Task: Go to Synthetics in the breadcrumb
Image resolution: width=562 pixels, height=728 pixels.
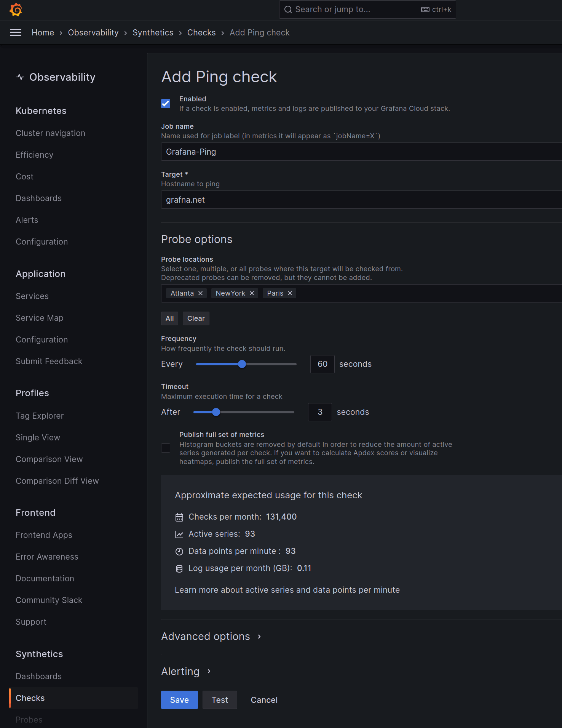Action: 153,33
